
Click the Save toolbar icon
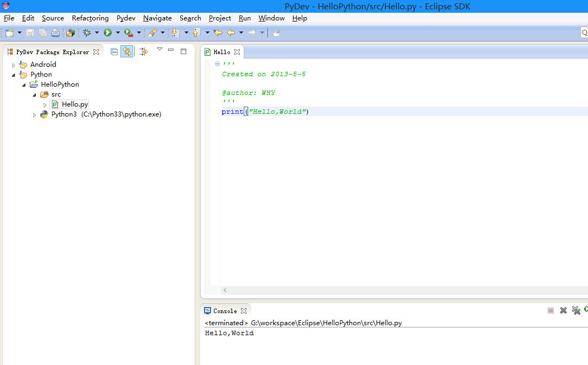[x=30, y=33]
